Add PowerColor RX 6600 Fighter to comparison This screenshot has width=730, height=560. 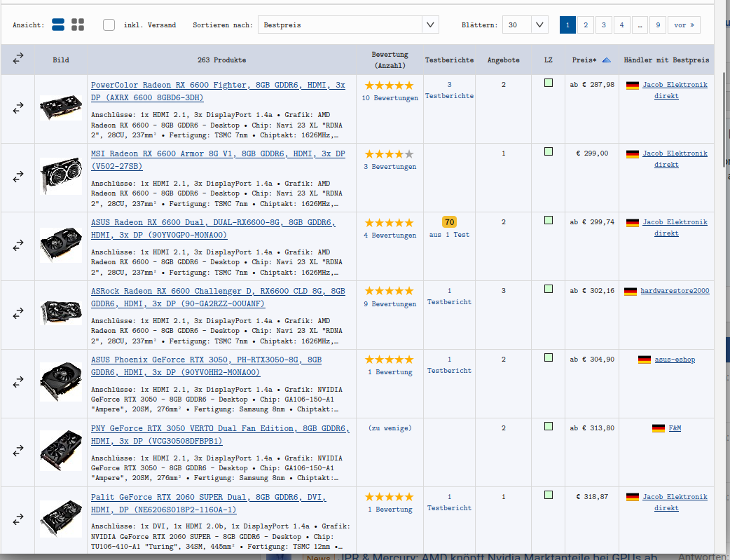18,108
